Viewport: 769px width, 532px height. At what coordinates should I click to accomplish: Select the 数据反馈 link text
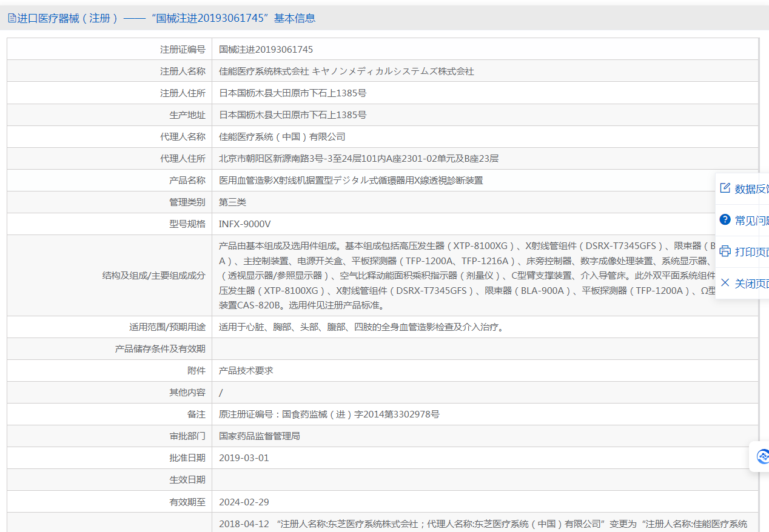click(x=752, y=188)
